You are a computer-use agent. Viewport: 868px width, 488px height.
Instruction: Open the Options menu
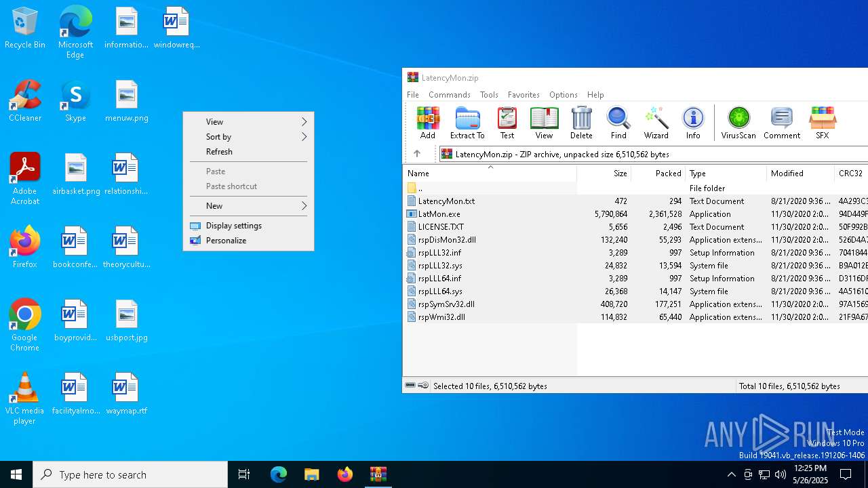tap(564, 95)
